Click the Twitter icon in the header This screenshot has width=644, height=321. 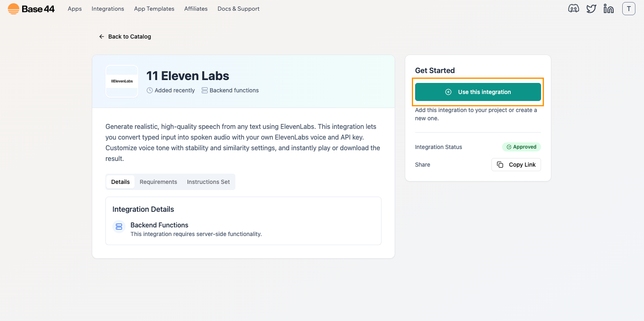591,8
